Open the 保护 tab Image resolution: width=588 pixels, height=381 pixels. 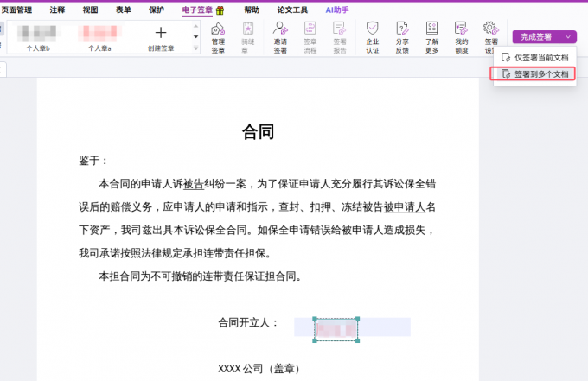pyautogui.click(x=157, y=10)
